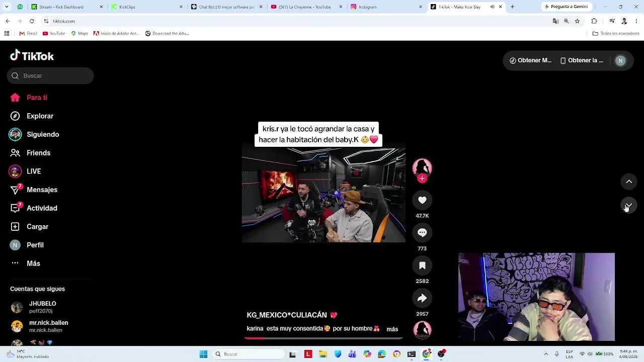Screen dimensions: 644x362
Task: Go to the next video with down chevron
Action: coord(629,206)
